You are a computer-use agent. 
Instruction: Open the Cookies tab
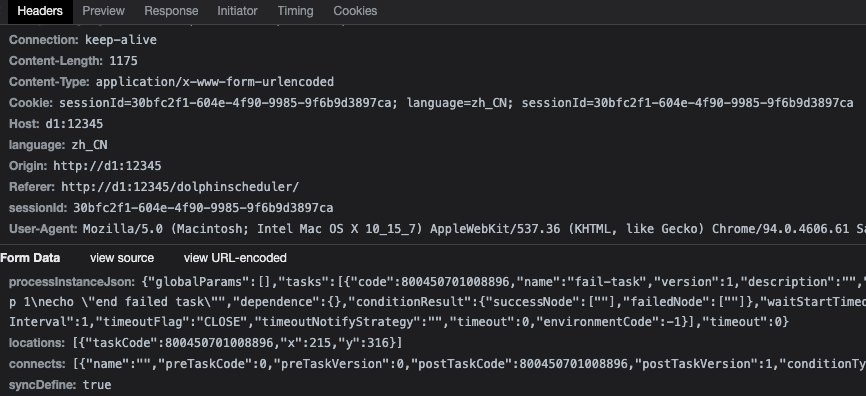click(x=355, y=11)
